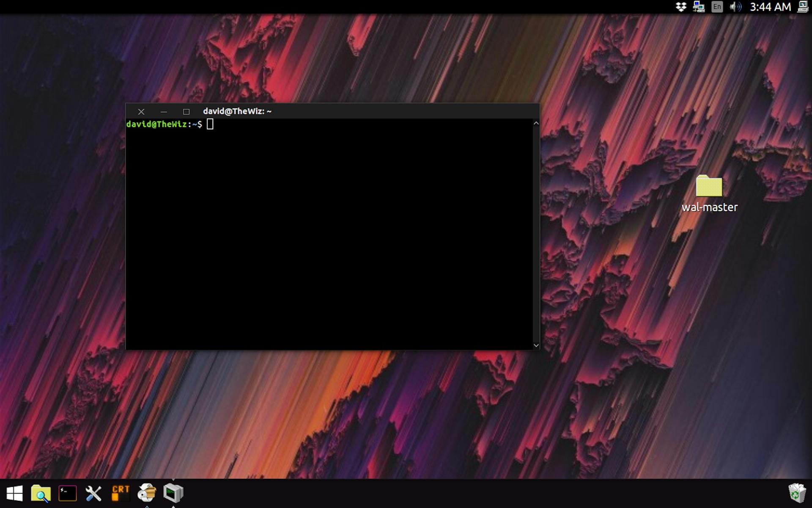The width and height of the screenshot is (812, 508).
Task: Click the computer icon beside the clock
Action: tap(803, 7)
